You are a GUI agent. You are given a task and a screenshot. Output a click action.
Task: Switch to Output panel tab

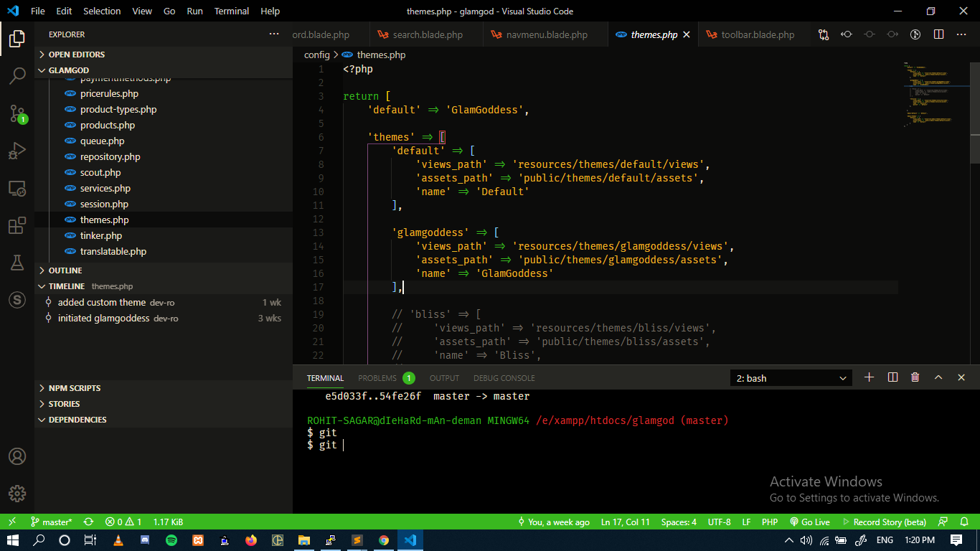(444, 378)
